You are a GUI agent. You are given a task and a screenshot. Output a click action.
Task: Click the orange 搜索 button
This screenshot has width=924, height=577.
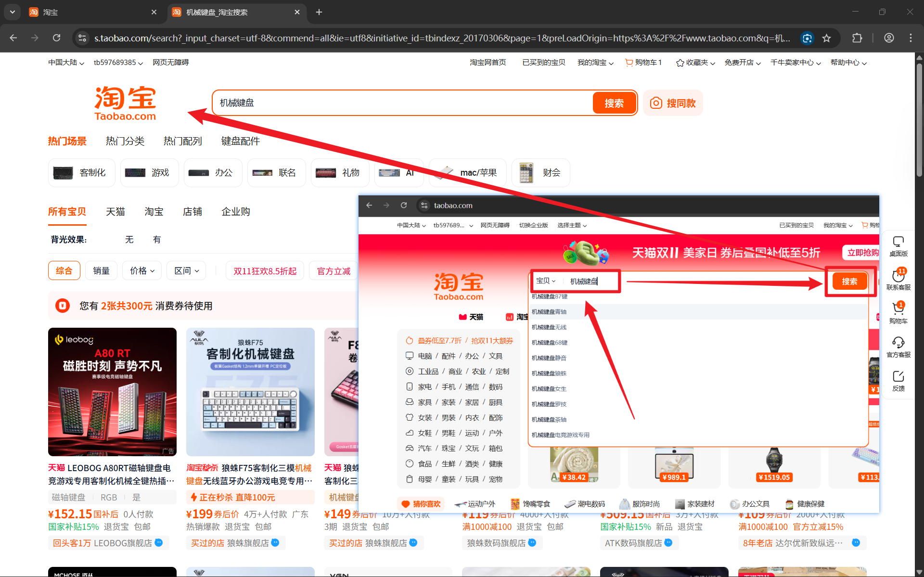click(x=614, y=103)
